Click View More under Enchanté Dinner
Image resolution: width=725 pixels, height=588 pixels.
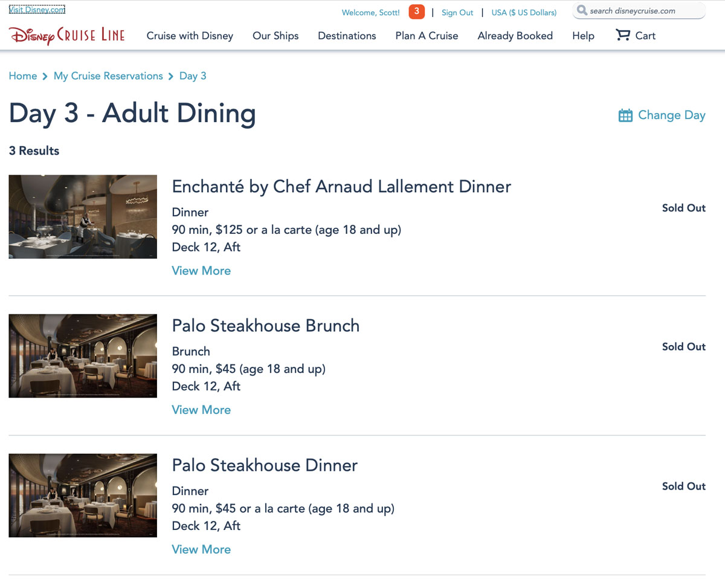pos(201,271)
